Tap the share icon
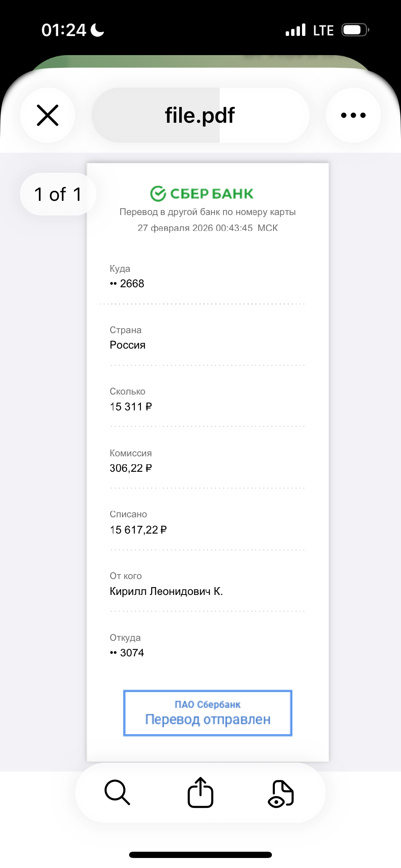Image resolution: width=401 pixels, height=868 pixels. 200,792
